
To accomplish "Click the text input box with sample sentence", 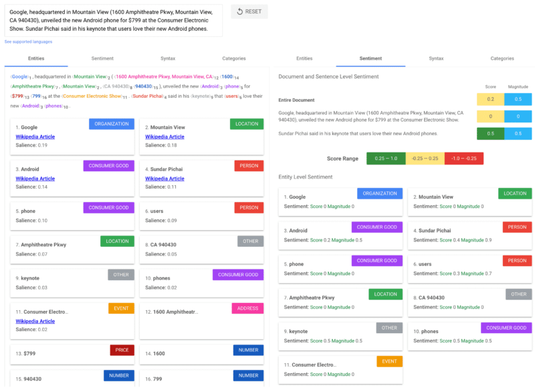I will click(112, 20).
